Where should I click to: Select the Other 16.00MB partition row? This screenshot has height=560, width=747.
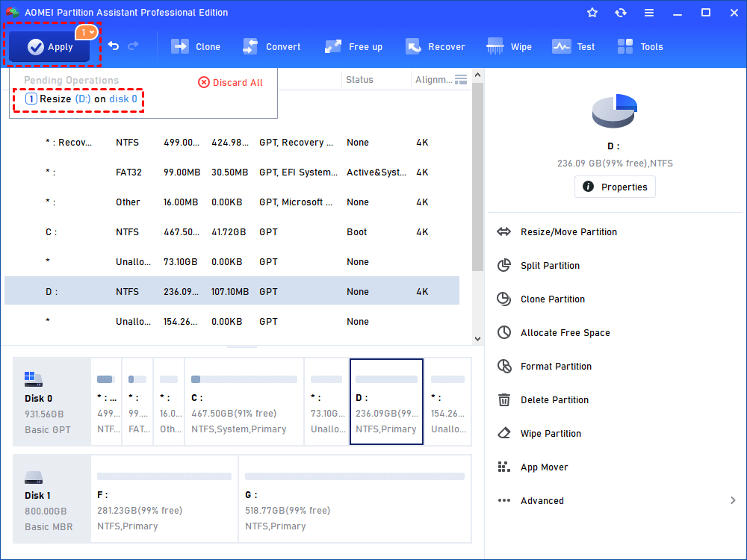pyautogui.click(x=232, y=202)
